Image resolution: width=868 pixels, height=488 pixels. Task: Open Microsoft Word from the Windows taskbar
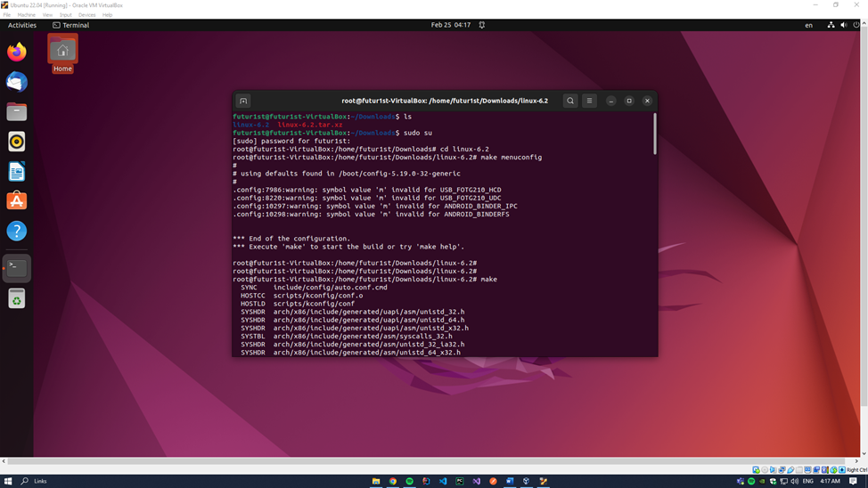point(510,481)
